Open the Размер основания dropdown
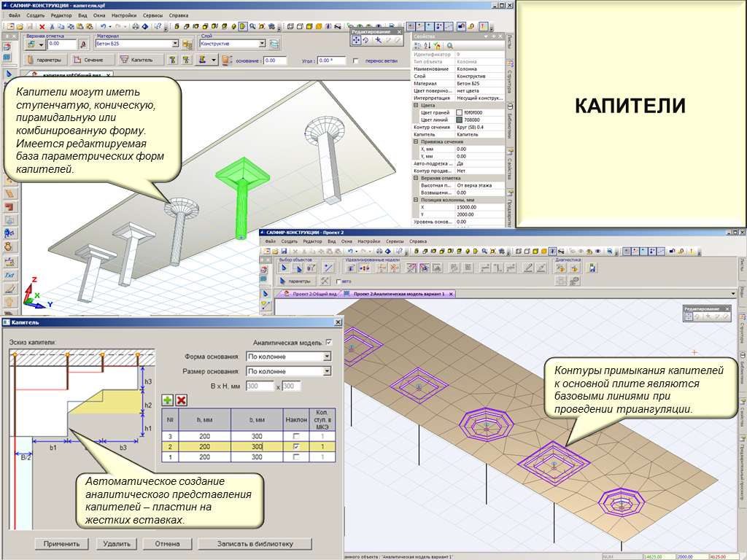 point(327,371)
